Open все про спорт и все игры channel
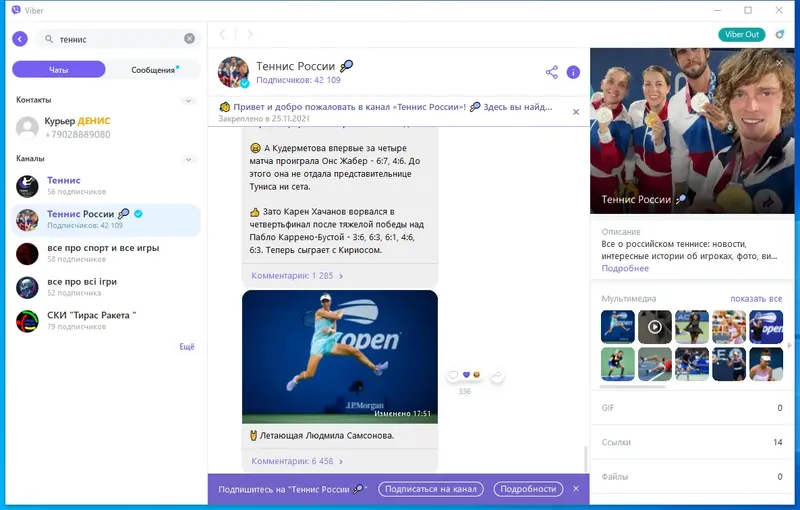Image resolution: width=800 pixels, height=510 pixels. [106, 253]
